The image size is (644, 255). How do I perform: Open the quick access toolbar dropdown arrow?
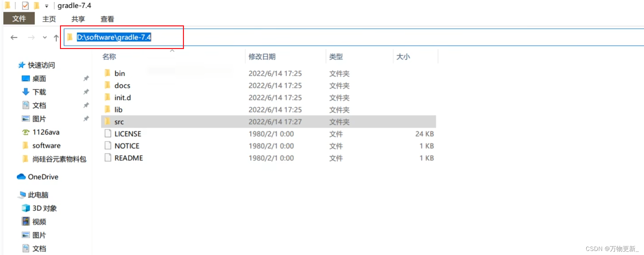(x=47, y=6)
